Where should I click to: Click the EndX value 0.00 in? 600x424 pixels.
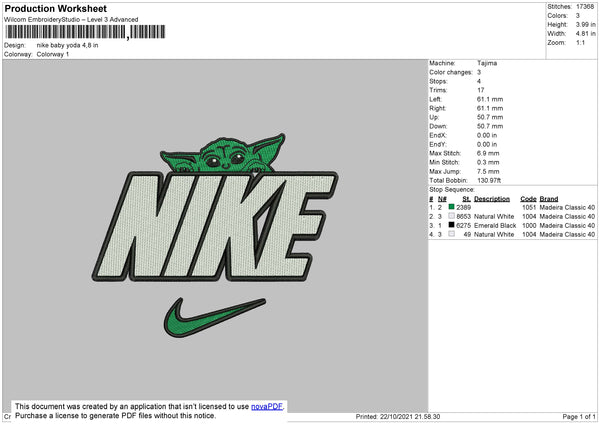click(487, 135)
